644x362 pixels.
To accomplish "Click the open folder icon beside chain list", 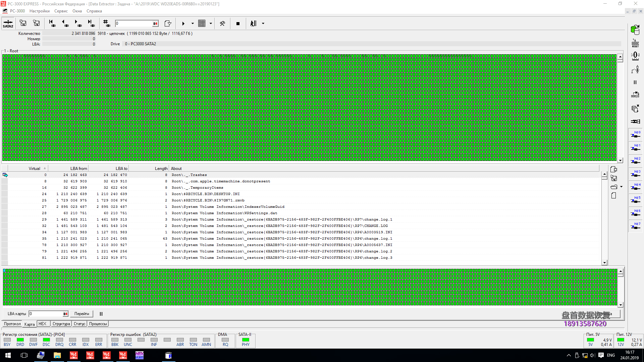I will 614,187.
